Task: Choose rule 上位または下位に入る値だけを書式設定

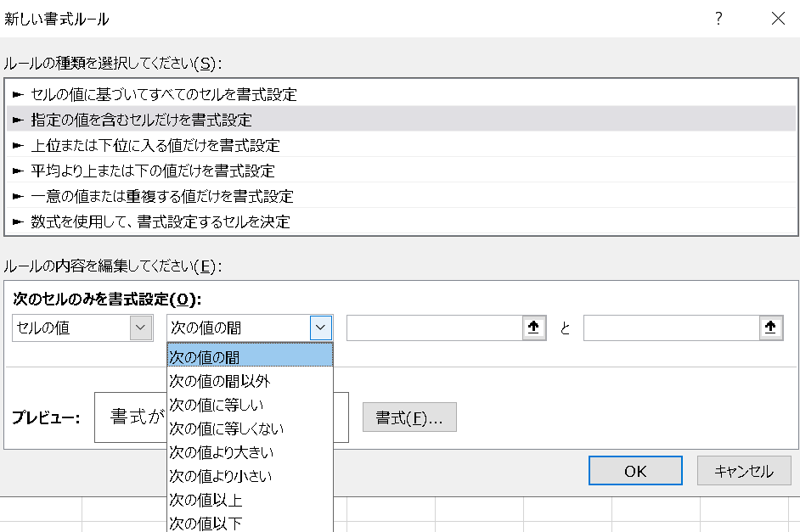Action: [401, 145]
